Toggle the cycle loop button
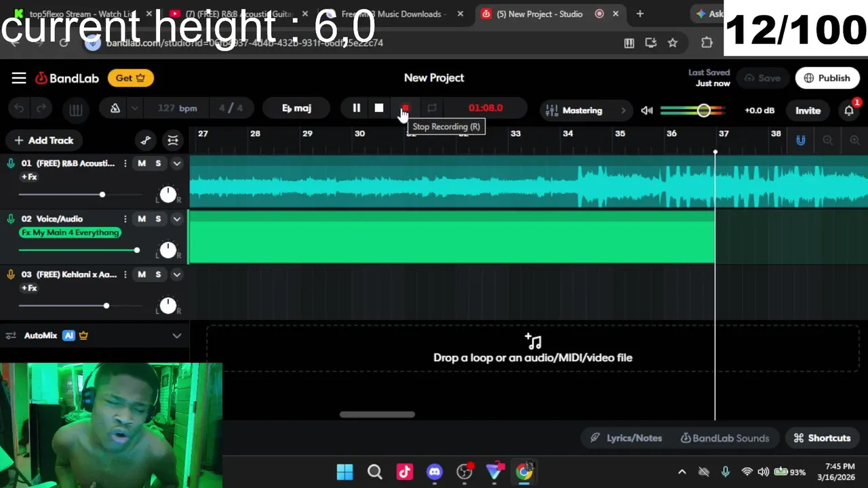This screenshot has width=868, height=488. click(432, 108)
